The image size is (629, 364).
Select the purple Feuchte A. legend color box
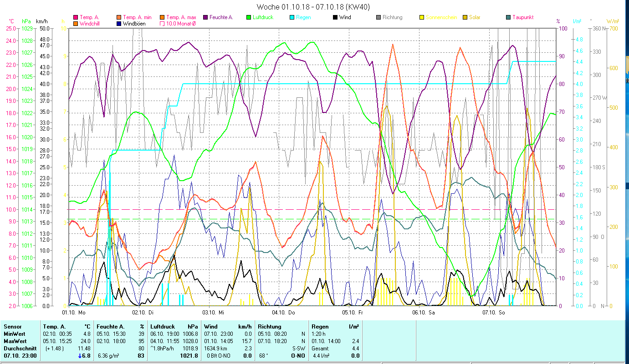click(x=206, y=17)
